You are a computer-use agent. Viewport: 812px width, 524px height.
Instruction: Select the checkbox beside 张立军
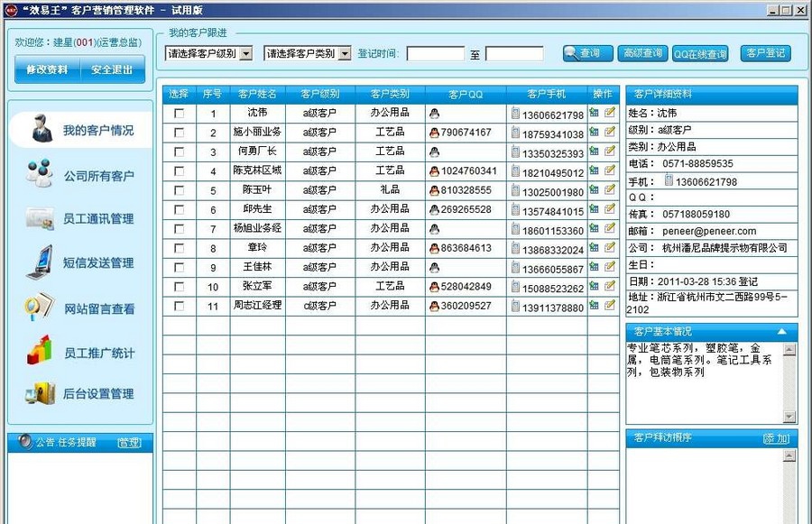pyautogui.click(x=178, y=286)
